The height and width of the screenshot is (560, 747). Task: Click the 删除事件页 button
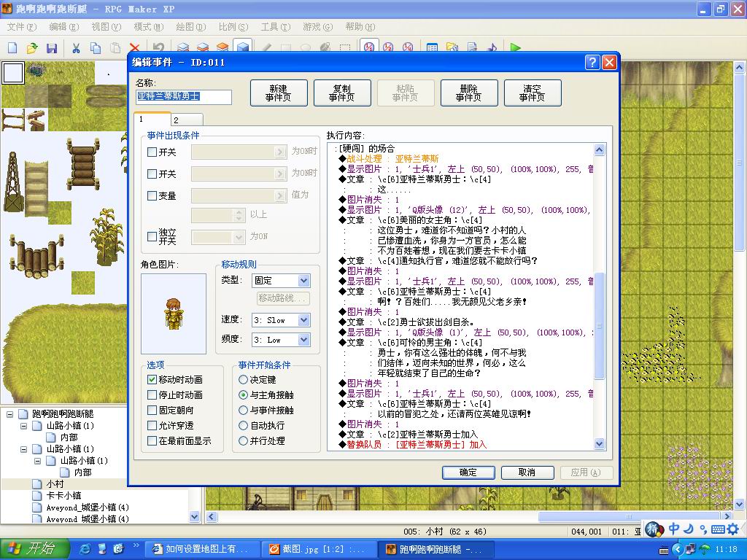[469, 93]
